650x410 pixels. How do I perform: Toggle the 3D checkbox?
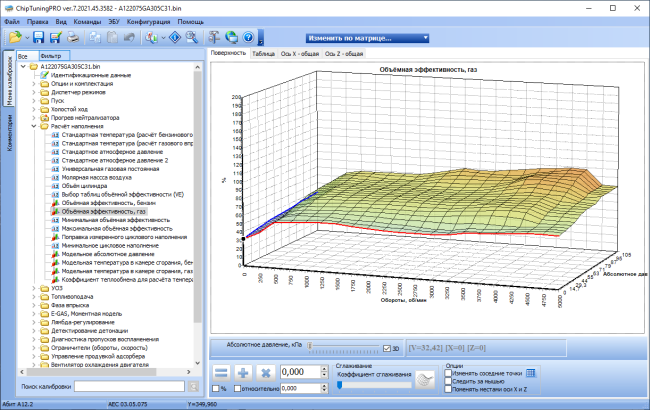click(x=387, y=349)
